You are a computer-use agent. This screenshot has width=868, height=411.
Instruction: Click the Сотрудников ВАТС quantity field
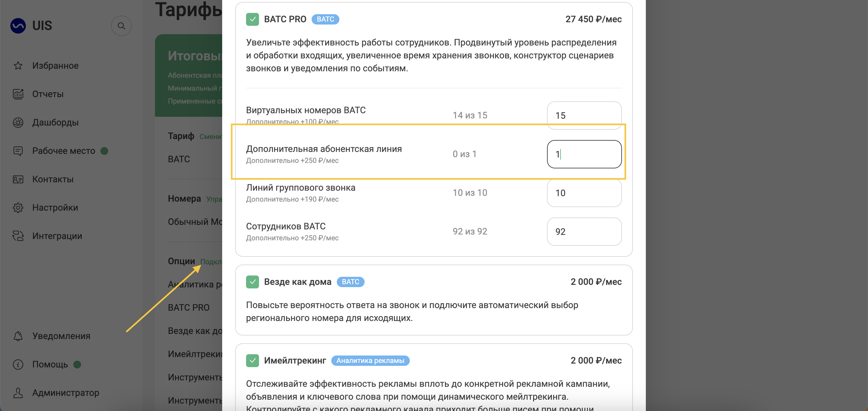(x=584, y=232)
